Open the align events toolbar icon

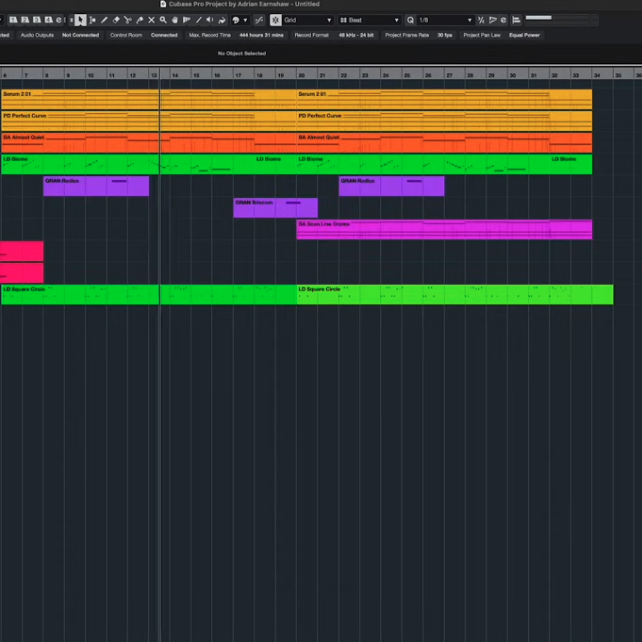[516, 20]
